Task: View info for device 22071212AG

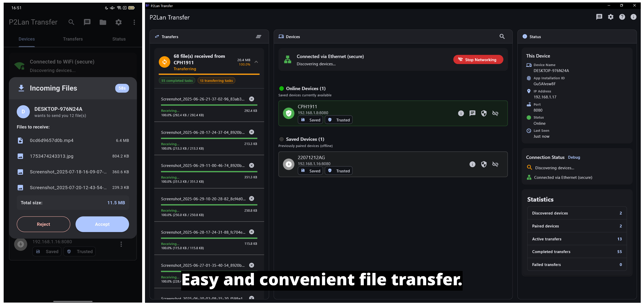Action: tap(473, 164)
